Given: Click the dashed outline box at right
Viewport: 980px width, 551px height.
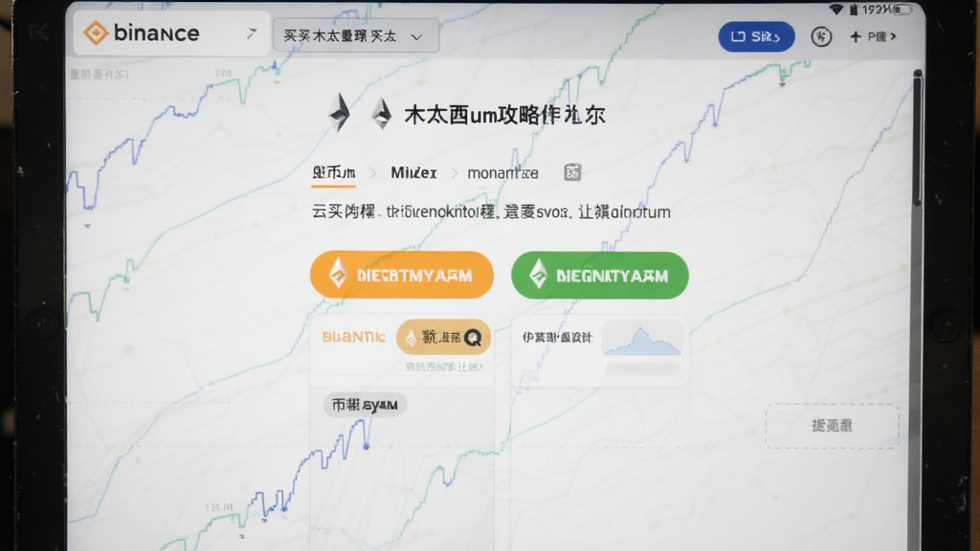Looking at the screenshot, I should [832, 426].
